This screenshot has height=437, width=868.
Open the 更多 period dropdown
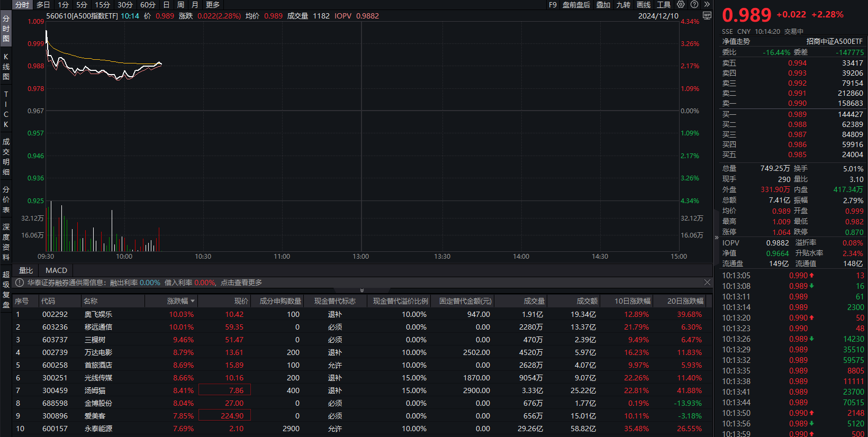tap(213, 5)
